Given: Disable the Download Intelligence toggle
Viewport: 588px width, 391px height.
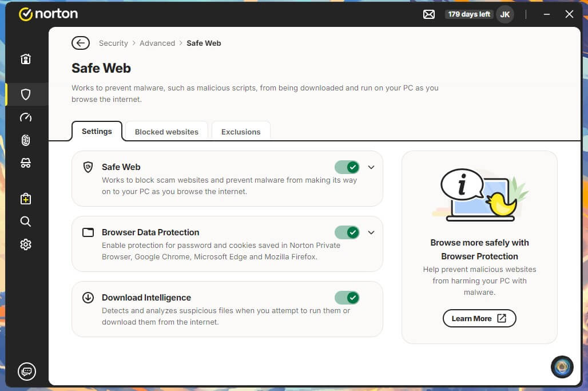Looking at the screenshot, I should coord(347,298).
